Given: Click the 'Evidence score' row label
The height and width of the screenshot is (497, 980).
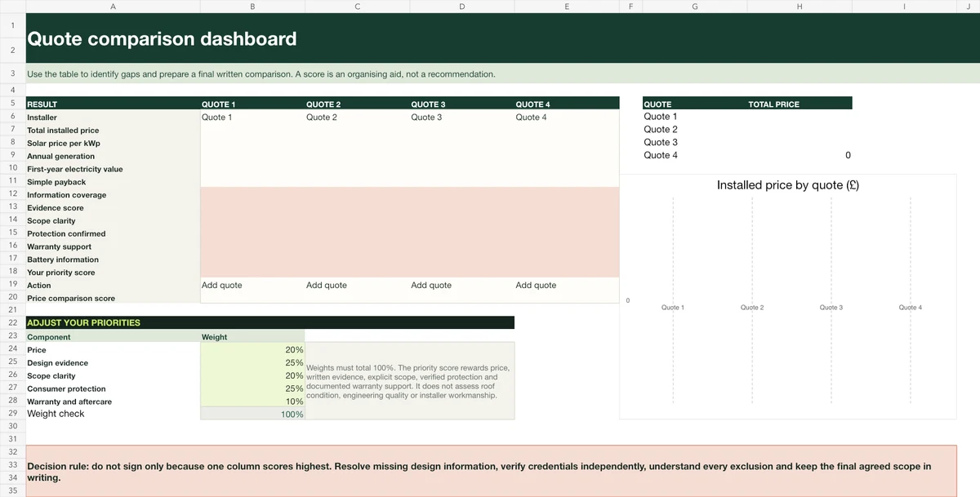Looking at the screenshot, I should (56, 208).
